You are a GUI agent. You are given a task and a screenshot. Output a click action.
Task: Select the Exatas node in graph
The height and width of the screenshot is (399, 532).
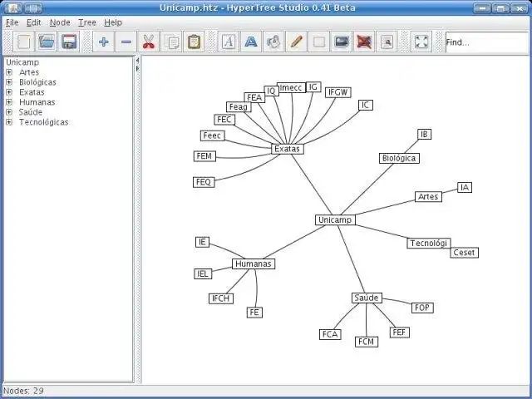coord(288,149)
